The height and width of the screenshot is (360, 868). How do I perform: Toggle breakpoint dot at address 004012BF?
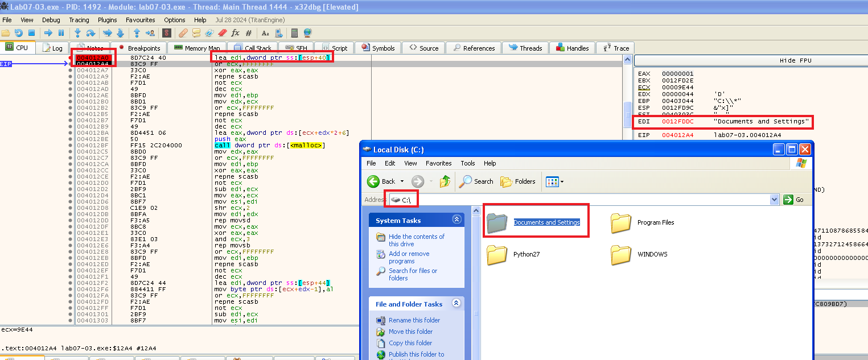pyautogui.click(x=70, y=146)
